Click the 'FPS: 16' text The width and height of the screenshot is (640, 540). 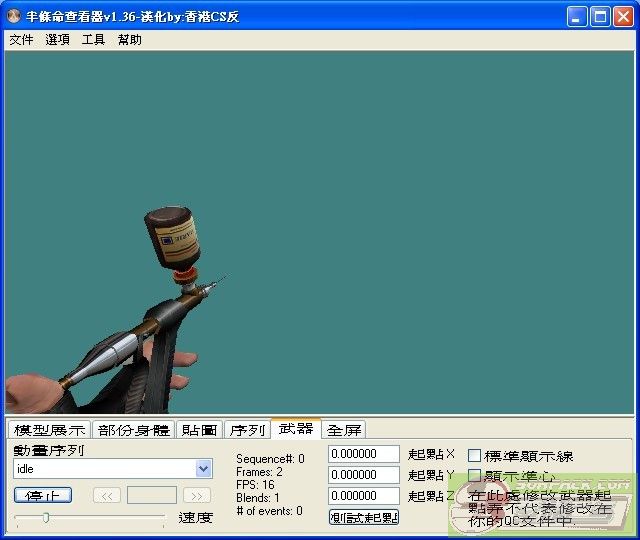[255, 485]
